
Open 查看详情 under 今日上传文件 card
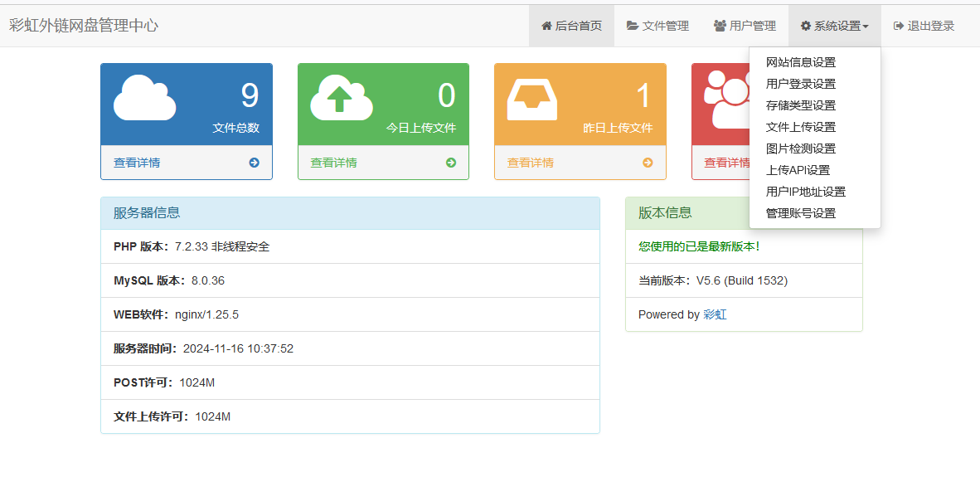(334, 163)
